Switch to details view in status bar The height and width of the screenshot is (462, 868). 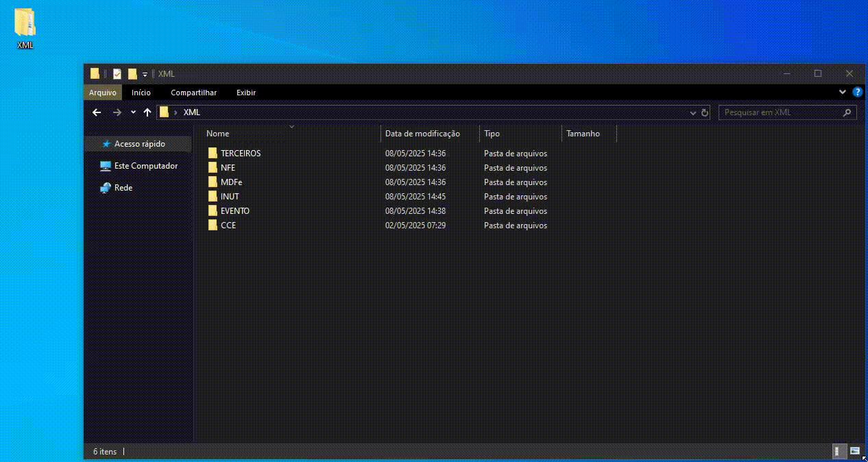[839, 451]
